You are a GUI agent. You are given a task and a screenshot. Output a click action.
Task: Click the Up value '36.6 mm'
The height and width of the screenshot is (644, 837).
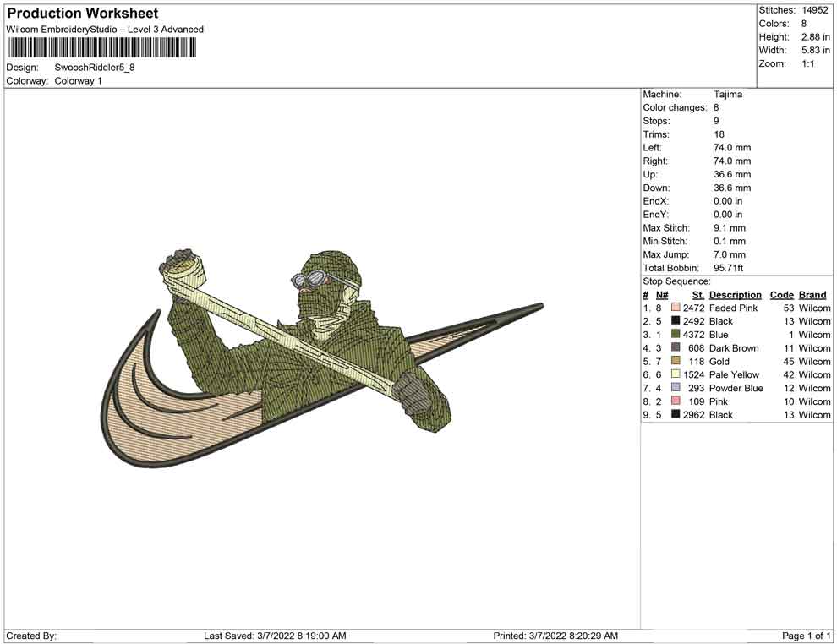[732, 174]
